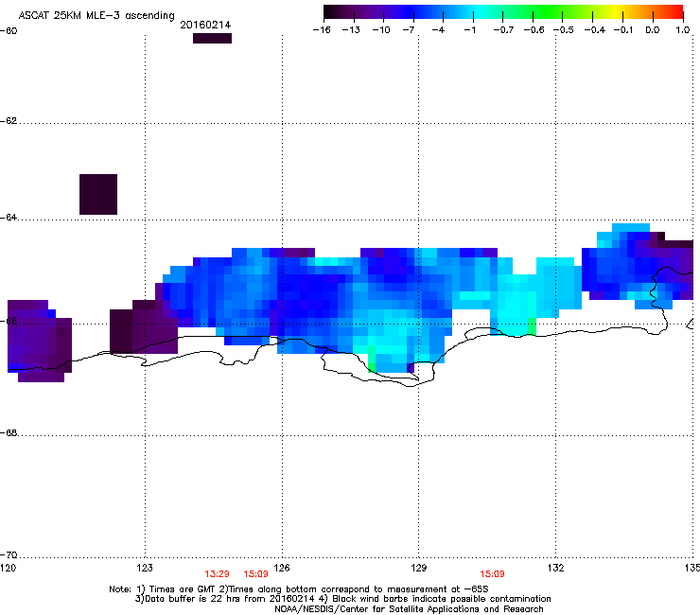700x615 pixels.
Task: Click longitude label 120
Action: pyautogui.click(x=8, y=568)
